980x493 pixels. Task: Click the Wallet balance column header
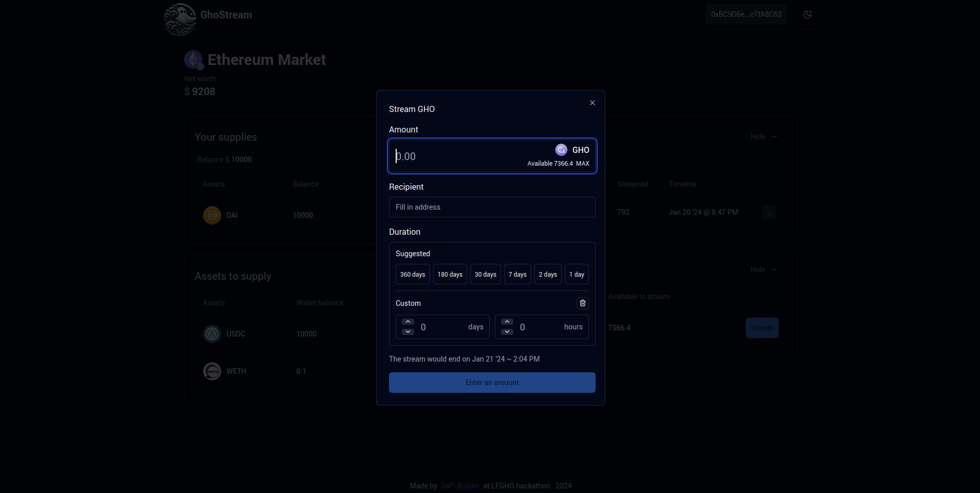pyautogui.click(x=320, y=303)
